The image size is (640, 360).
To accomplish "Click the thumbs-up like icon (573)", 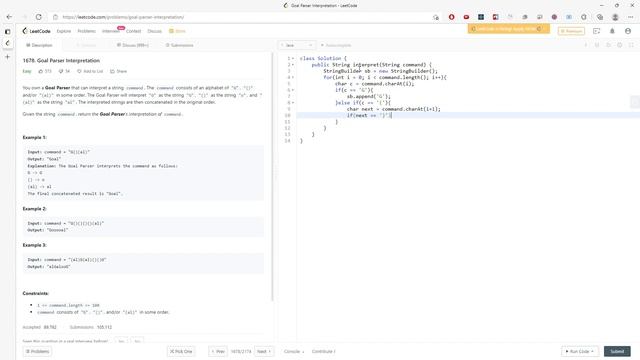I will click(41, 71).
